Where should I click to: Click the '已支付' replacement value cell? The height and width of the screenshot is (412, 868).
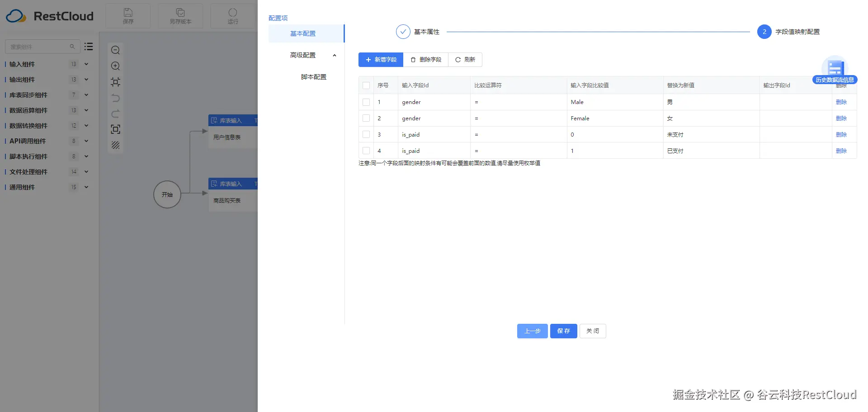(x=712, y=151)
